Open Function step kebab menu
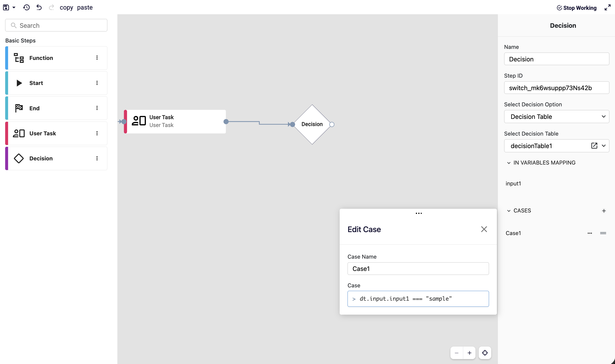This screenshot has height=364, width=615. 97,58
